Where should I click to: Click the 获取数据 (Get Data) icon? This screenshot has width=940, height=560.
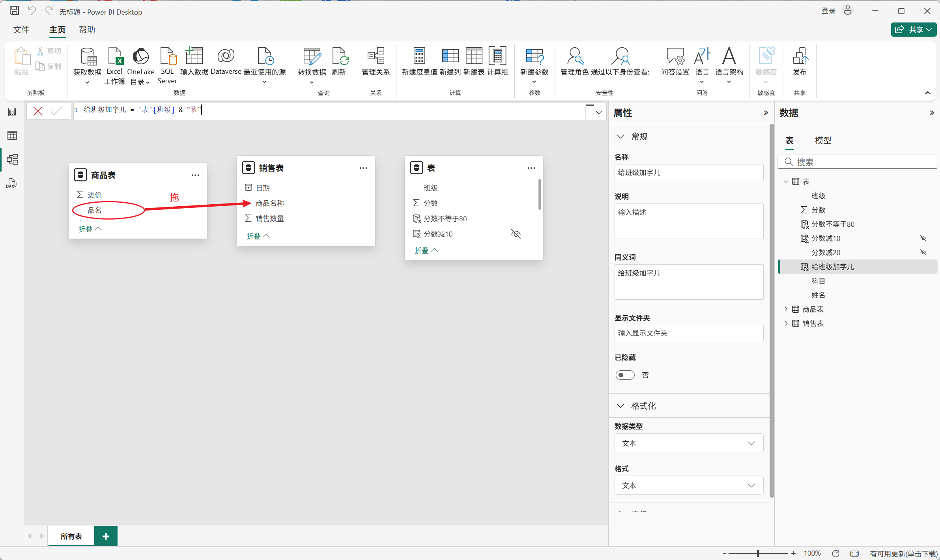(x=88, y=57)
